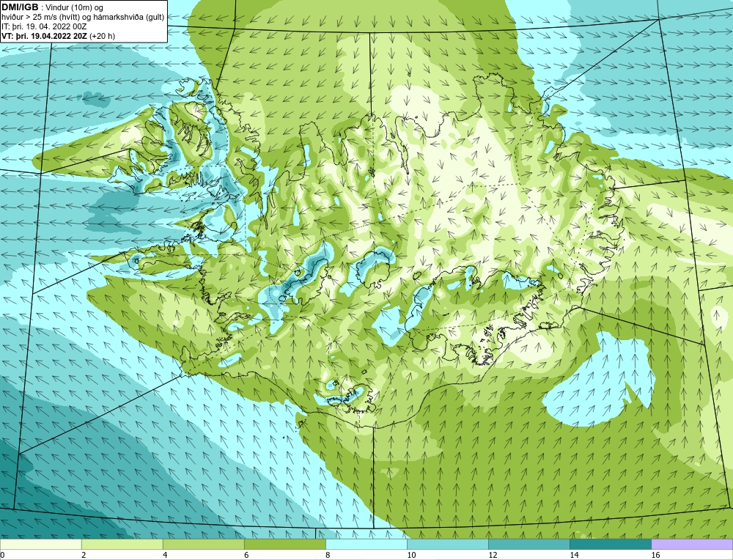733x560 pixels.
Task: Click the '6' scale label
Action: (246, 555)
